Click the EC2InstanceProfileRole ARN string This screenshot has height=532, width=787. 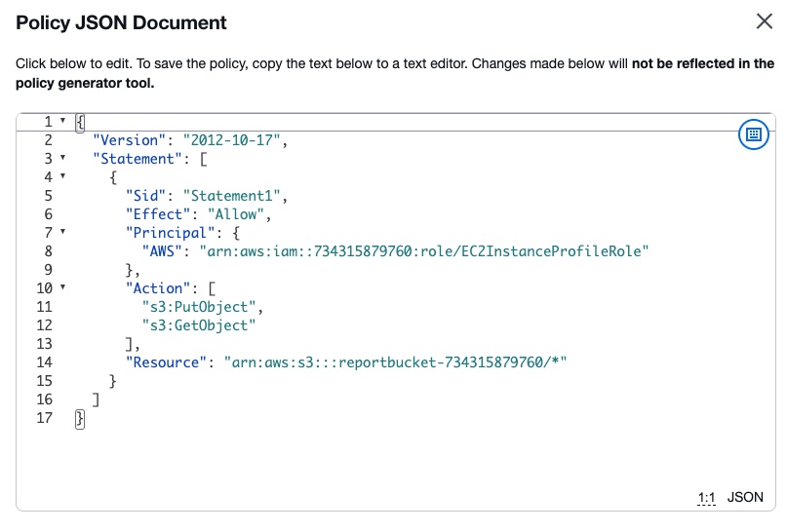click(424, 251)
